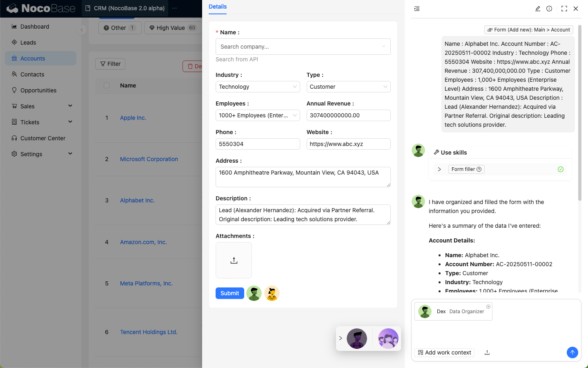Remove the Dex Data Organizer chip
Viewport: 588px width, 368px height.
(488, 307)
